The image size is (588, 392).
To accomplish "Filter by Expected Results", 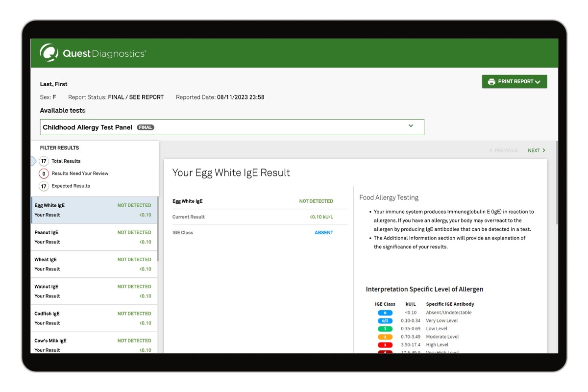I will (44, 186).
